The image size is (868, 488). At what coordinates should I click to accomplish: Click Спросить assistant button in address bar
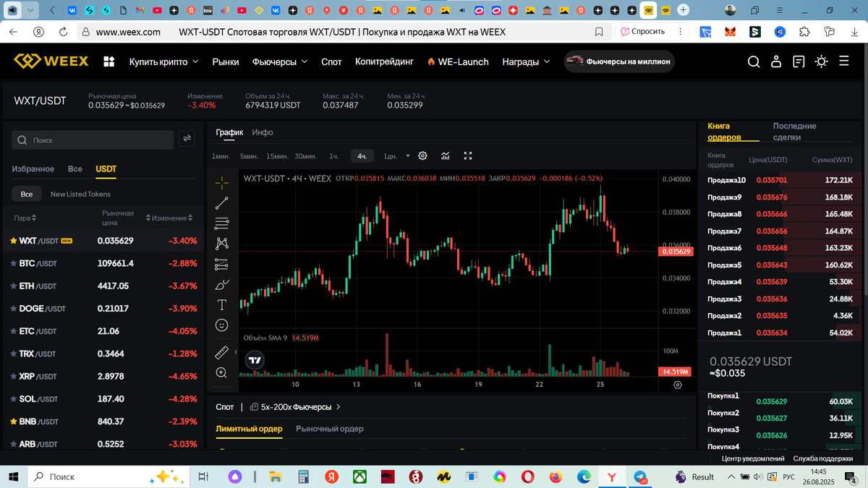[x=642, y=32]
